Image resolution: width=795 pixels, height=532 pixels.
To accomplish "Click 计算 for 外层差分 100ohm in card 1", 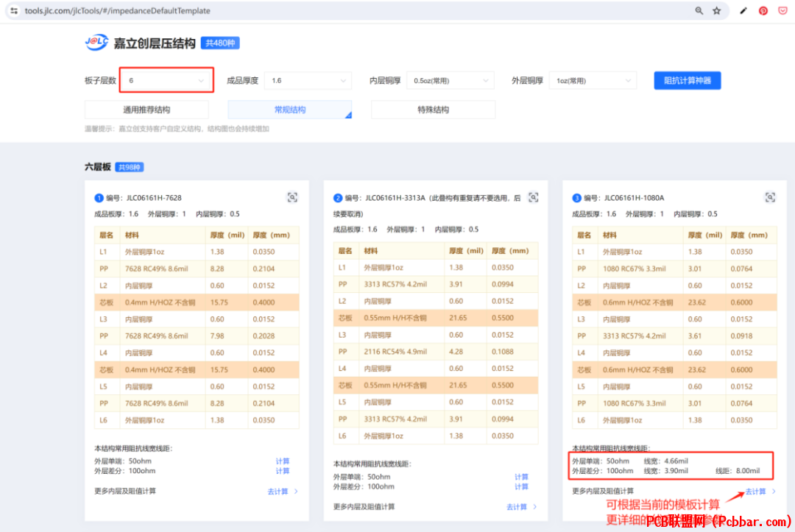I will [x=283, y=471].
